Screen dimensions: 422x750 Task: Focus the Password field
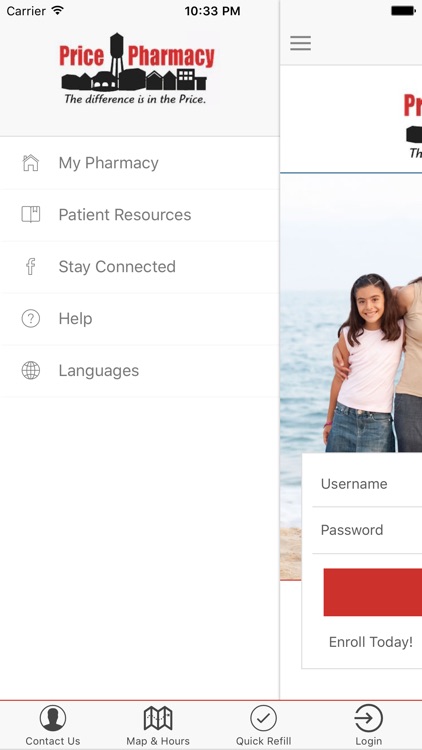coord(367,530)
